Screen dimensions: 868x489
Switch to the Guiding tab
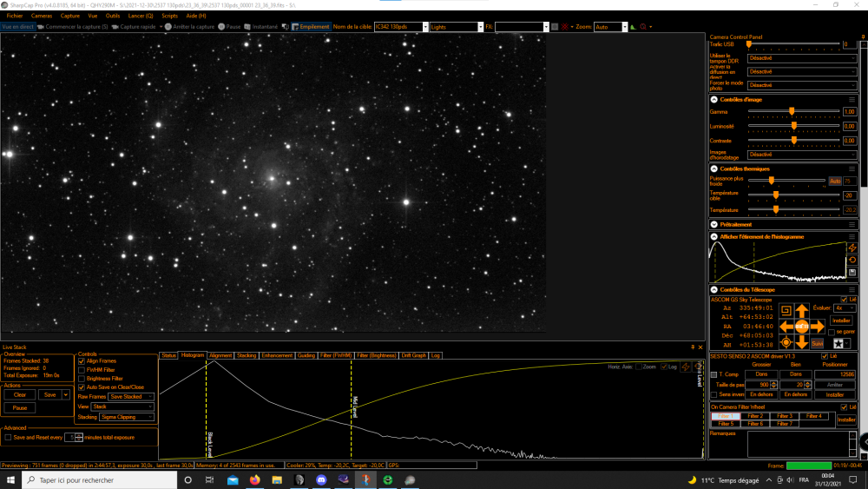(306, 355)
